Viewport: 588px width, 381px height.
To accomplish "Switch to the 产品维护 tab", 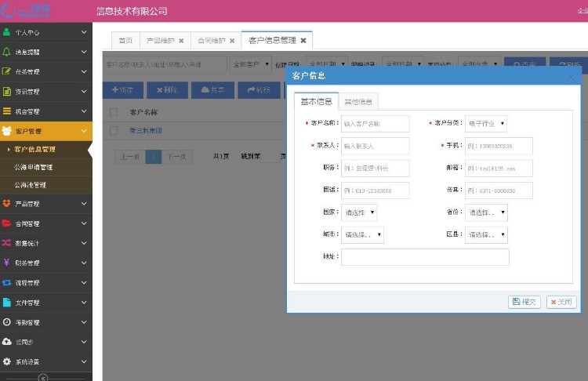I will click(x=161, y=41).
